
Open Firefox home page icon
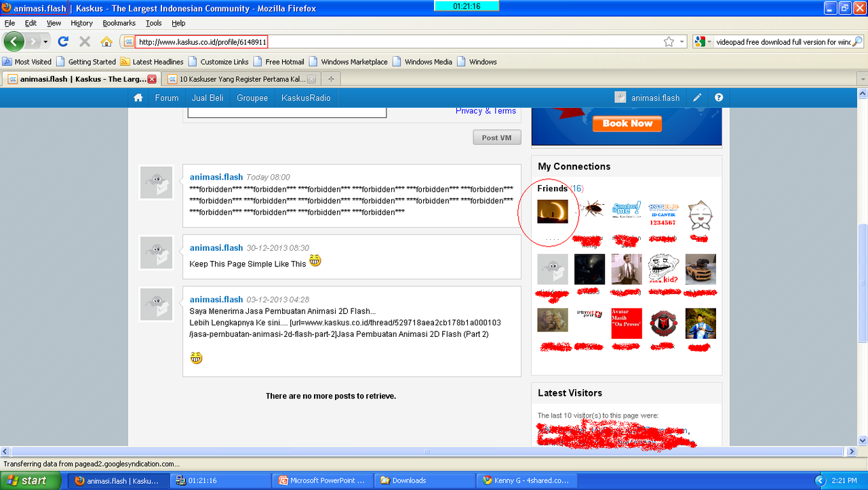(x=106, y=41)
